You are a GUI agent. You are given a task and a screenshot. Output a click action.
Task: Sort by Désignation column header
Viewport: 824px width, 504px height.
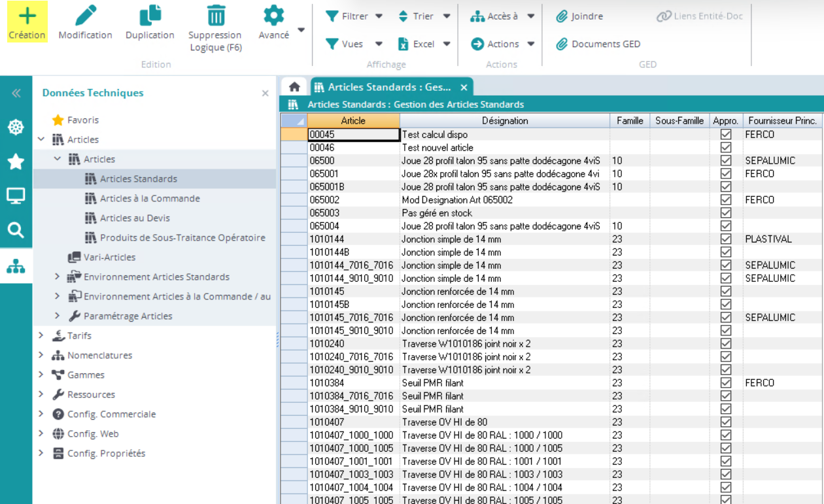(504, 120)
